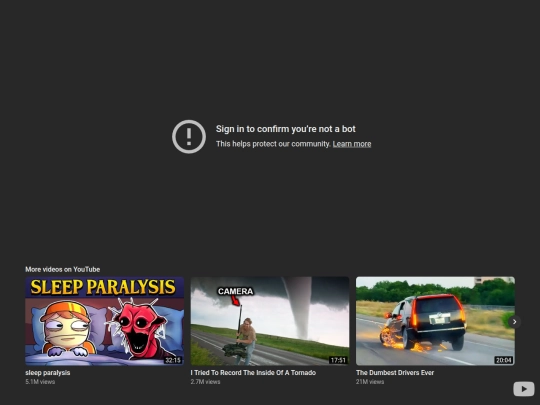Click the '5.1M views' text
Screen dimensions: 540x405
(40, 382)
